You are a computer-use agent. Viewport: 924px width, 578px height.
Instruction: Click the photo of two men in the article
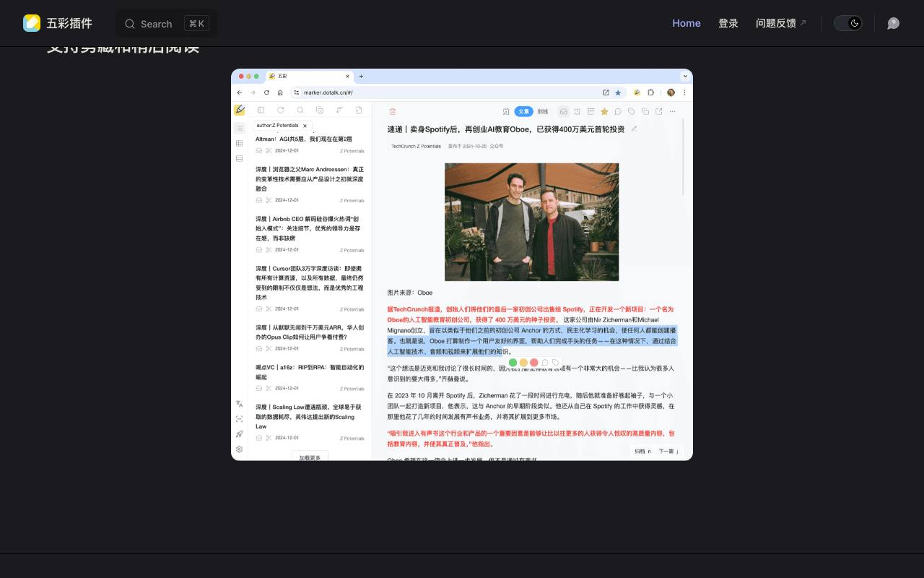click(x=532, y=222)
